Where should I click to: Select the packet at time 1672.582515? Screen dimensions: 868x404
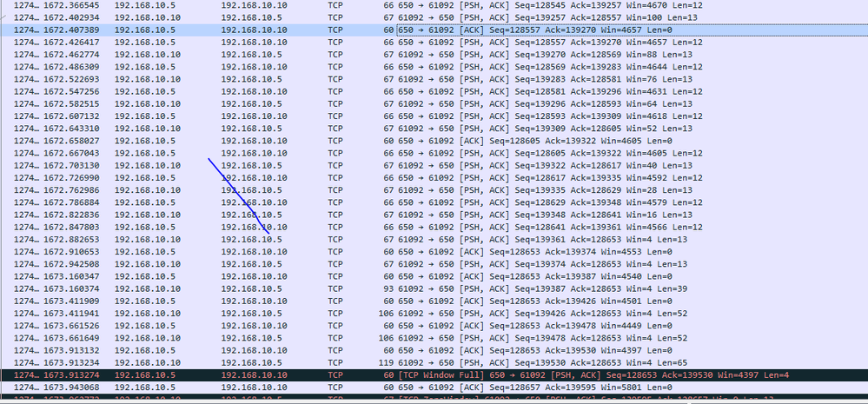coord(434,103)
